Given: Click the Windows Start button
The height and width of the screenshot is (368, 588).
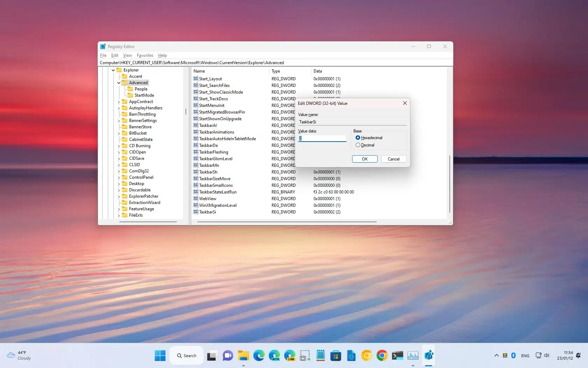Looking at the screenshot, I should coord(160,356).
